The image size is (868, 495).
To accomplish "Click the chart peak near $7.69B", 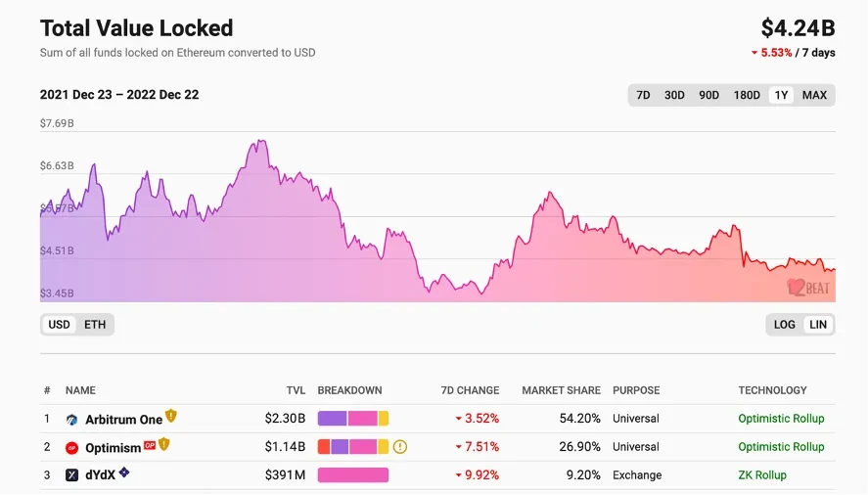I will pyautogui.click(x=259, y=143).
